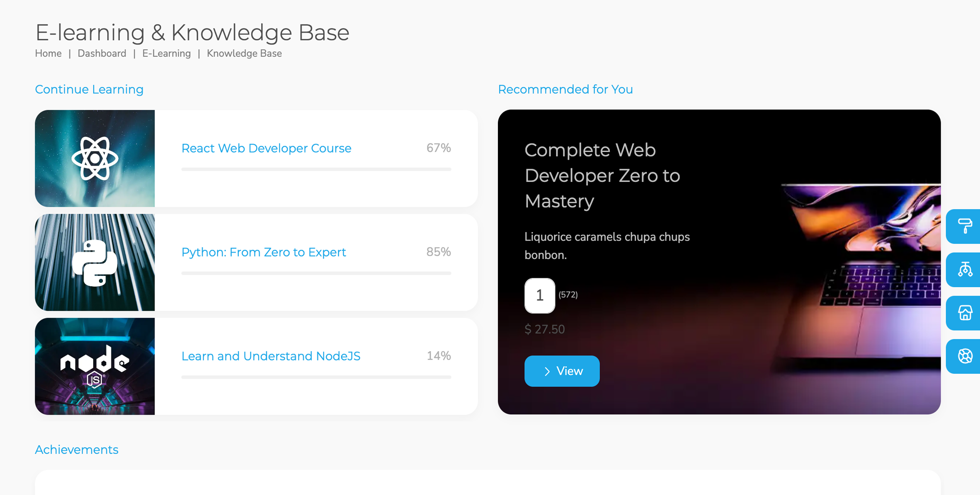Open the paint roller theme settings icon

[965, 226]
